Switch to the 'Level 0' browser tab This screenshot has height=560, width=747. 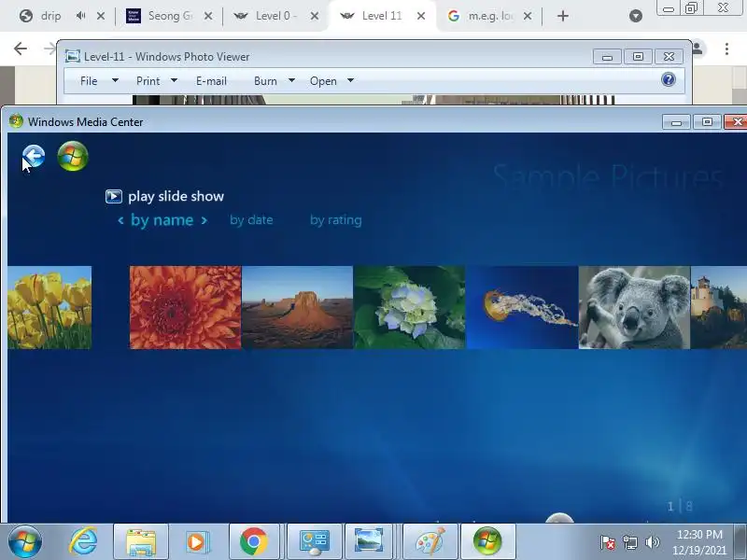click(x=276, y=16)
